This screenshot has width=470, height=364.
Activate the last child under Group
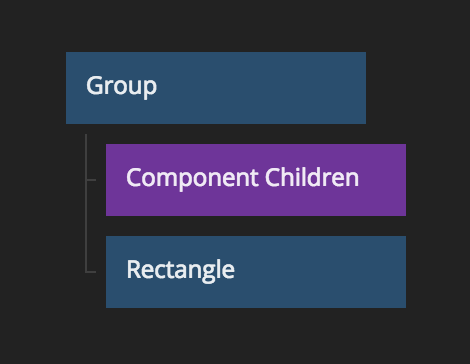coord(256,272)
